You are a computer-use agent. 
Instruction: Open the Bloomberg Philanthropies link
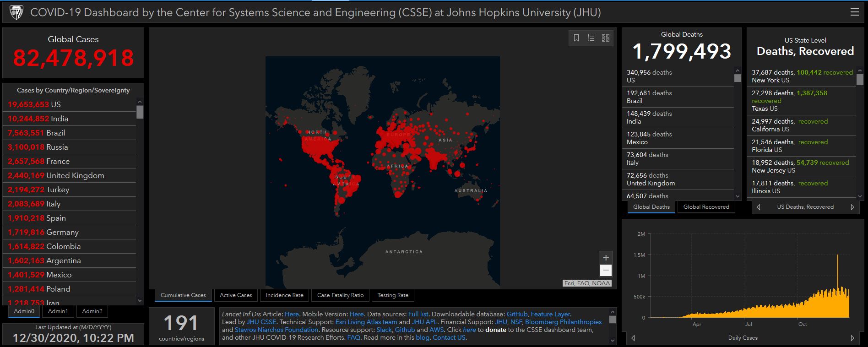click(564, 322)
